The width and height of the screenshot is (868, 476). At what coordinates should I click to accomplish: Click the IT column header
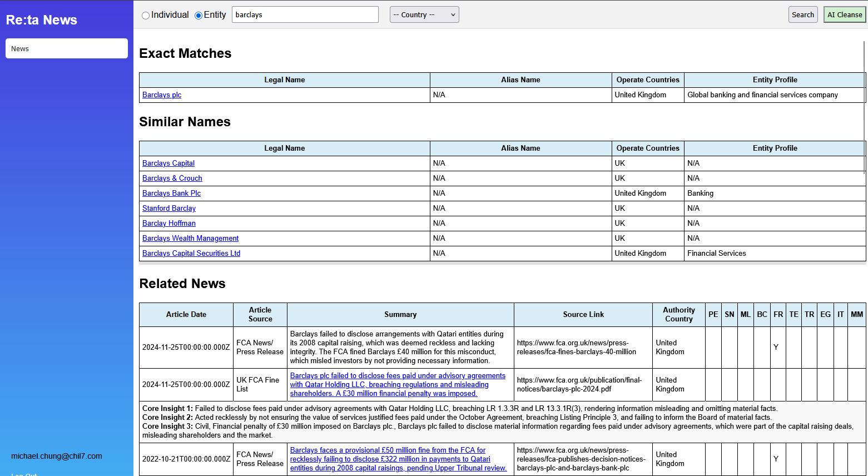(x=841, y=315)
